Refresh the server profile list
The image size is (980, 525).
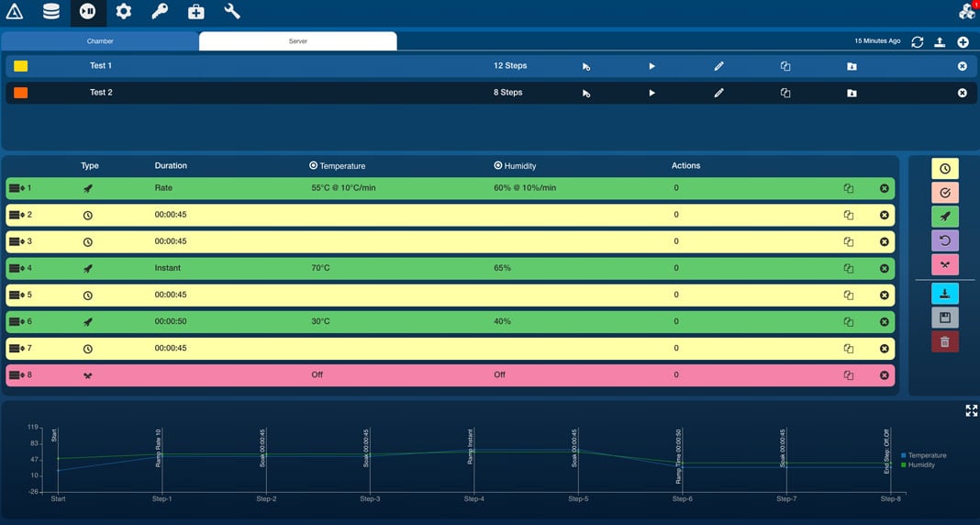click(917, 42)
